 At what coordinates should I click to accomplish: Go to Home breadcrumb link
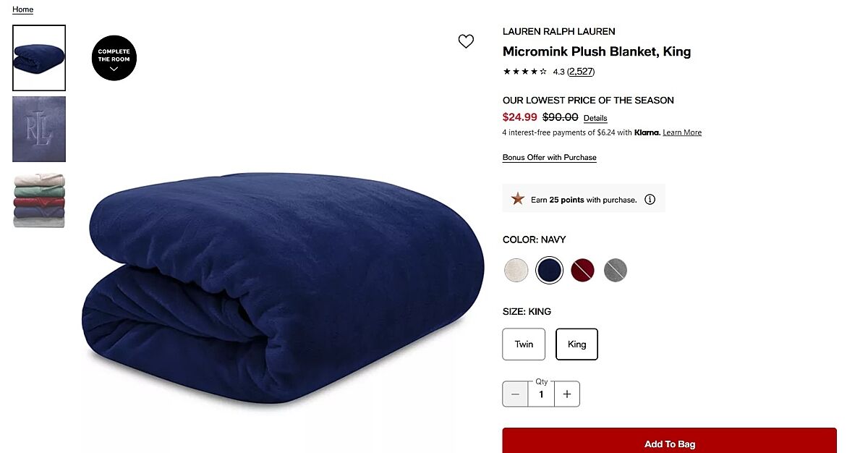22,9
